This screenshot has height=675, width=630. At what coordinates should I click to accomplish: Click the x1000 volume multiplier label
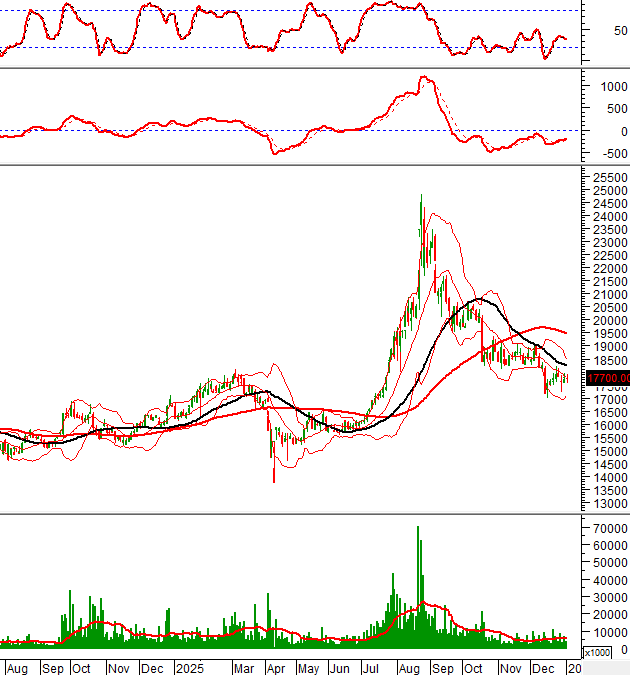597,652
